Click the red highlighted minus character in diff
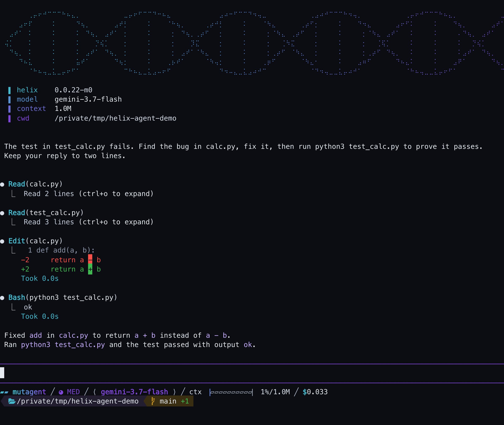The height and width of the screenshot is (425, 504). click(x=90, y=260)
